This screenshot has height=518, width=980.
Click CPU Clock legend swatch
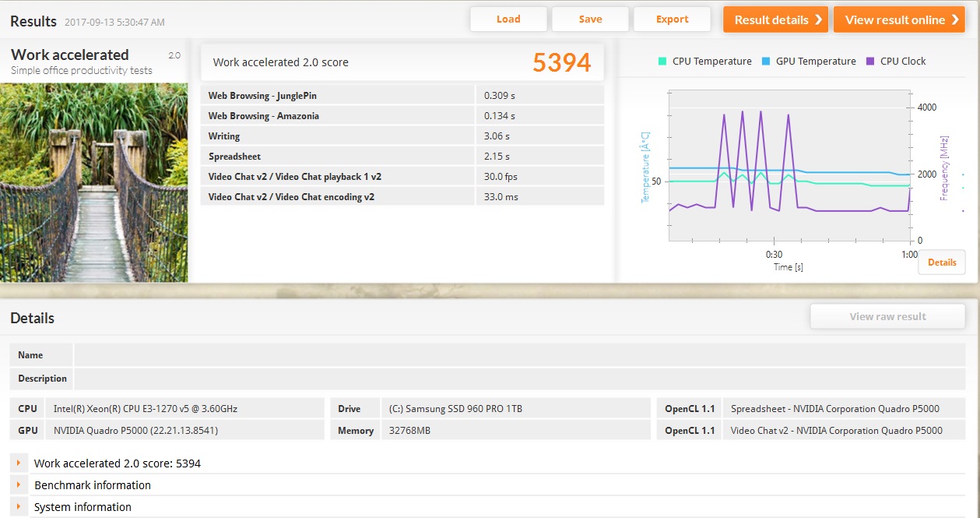point(870,62)
